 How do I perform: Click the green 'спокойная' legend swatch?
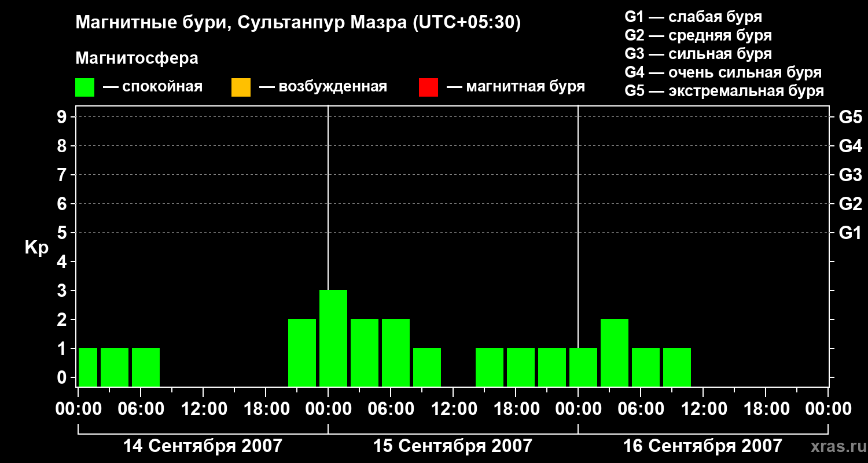(85, 87)
